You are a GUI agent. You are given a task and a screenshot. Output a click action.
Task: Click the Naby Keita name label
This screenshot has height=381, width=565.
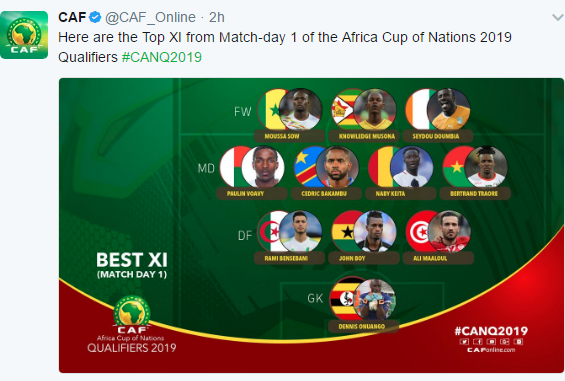tap(390, 194)
